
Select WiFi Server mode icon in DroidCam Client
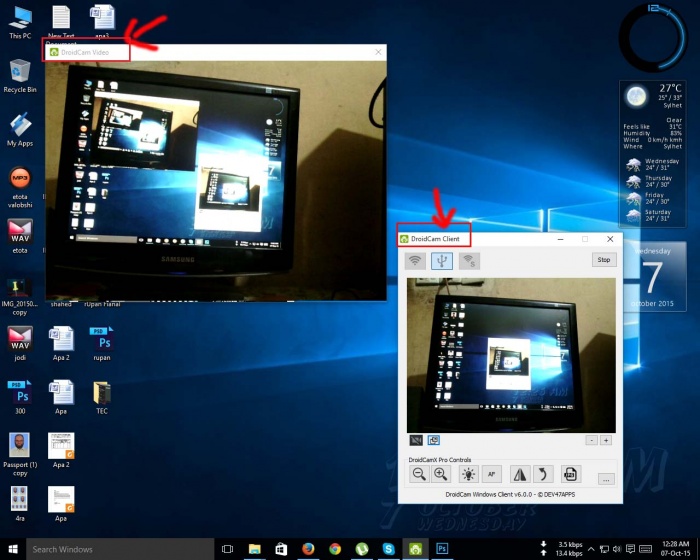point(469,260)
